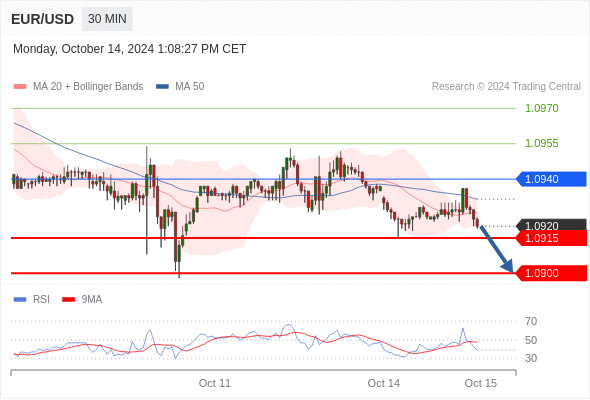The width and height of the screenshot is (590, 400).
Task: Click the red 1.0900 support price tag
Action: click(x=551, y=273)
